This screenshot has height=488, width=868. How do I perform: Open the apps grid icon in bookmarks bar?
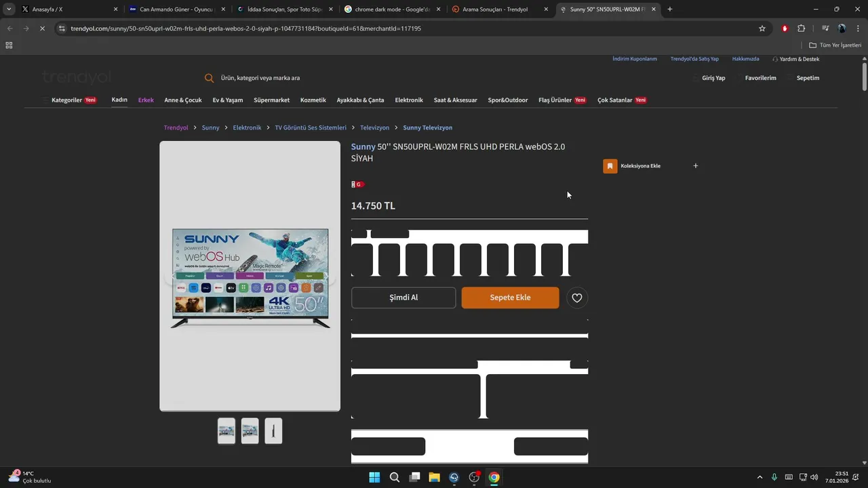tap(9, 45)
